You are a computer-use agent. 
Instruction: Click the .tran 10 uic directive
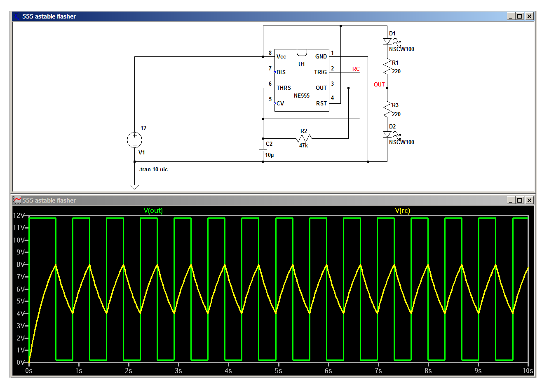(153, 169)
